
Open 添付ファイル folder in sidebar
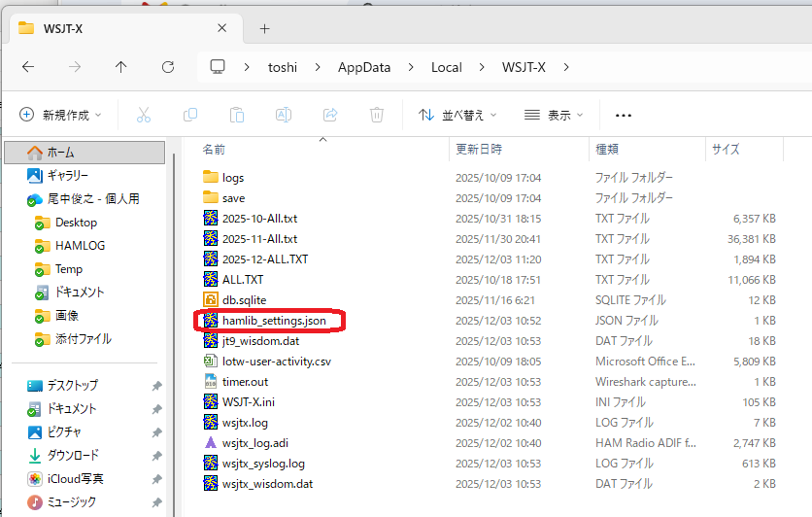(x=83, y=339)
